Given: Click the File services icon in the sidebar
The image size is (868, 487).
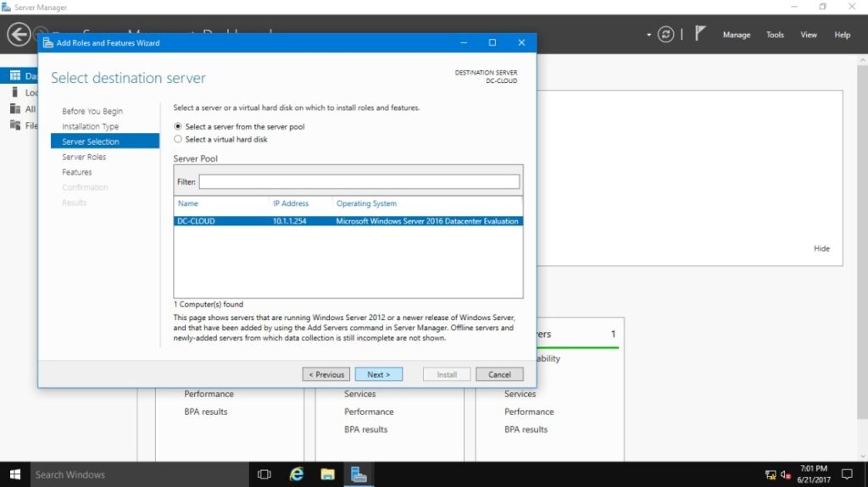Looking at the screenshot, I should [x=15, y=125].
